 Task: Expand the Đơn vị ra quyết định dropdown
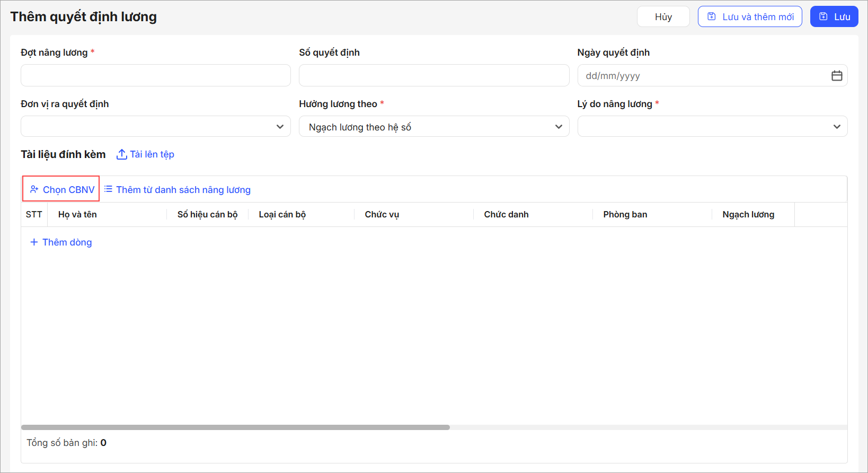pos(280,127)
